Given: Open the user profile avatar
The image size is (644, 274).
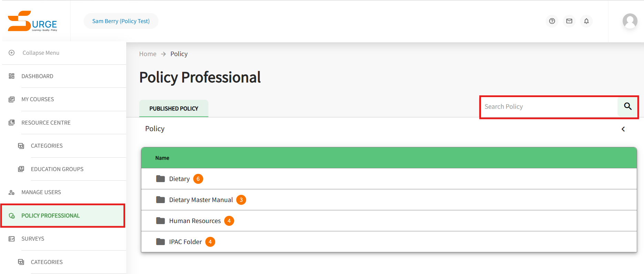Looking at the screenshot, I should pyautogui.click(x=630, y=21).
